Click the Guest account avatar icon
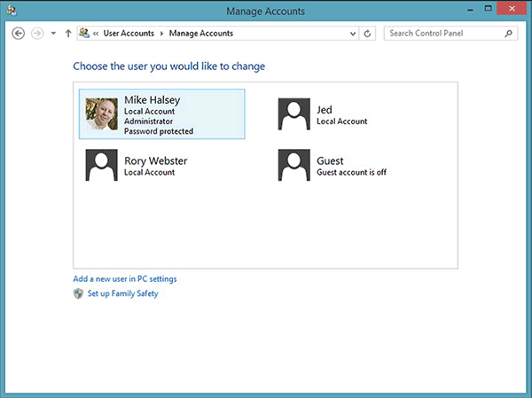Screen dimensions: 532x398 (x=294, y=166)
